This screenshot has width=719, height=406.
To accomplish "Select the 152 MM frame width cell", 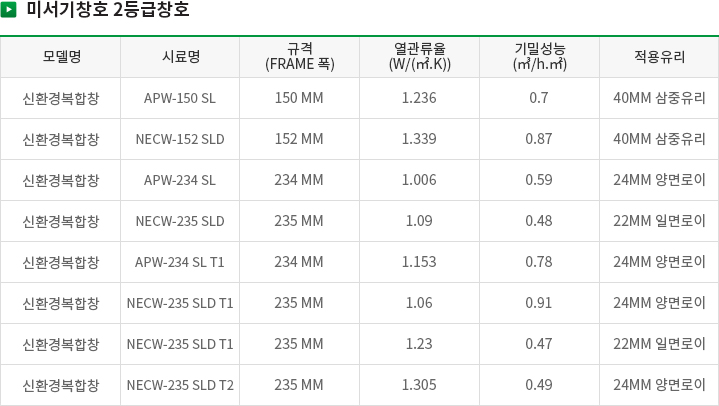I will [299, 139].
